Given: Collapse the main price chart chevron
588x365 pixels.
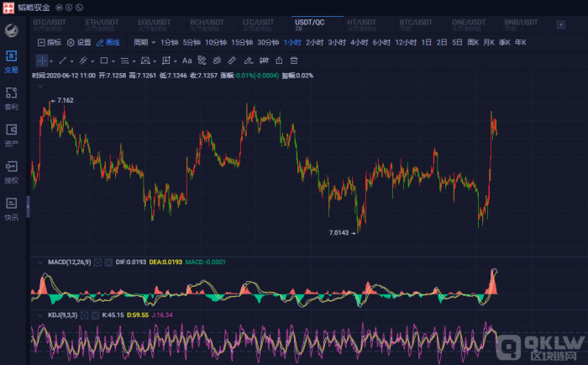Looking at the screenshot, I should 40,87.
